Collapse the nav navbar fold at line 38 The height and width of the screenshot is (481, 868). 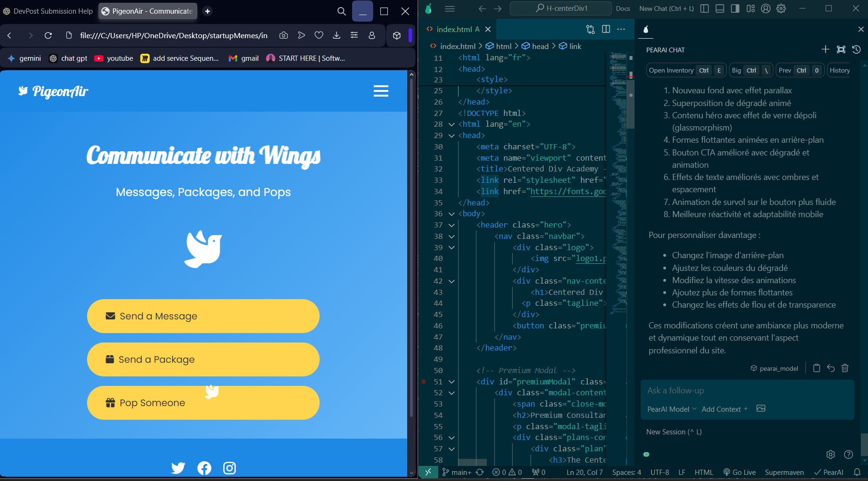tap(451, 236)
